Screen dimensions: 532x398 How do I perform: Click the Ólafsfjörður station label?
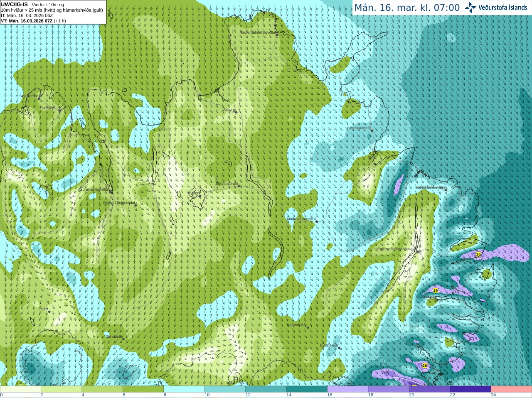point(49,108)
